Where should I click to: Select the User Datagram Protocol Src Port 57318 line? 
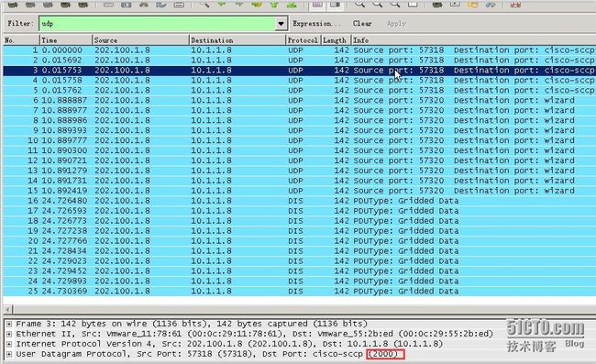(x=207, y=354)
